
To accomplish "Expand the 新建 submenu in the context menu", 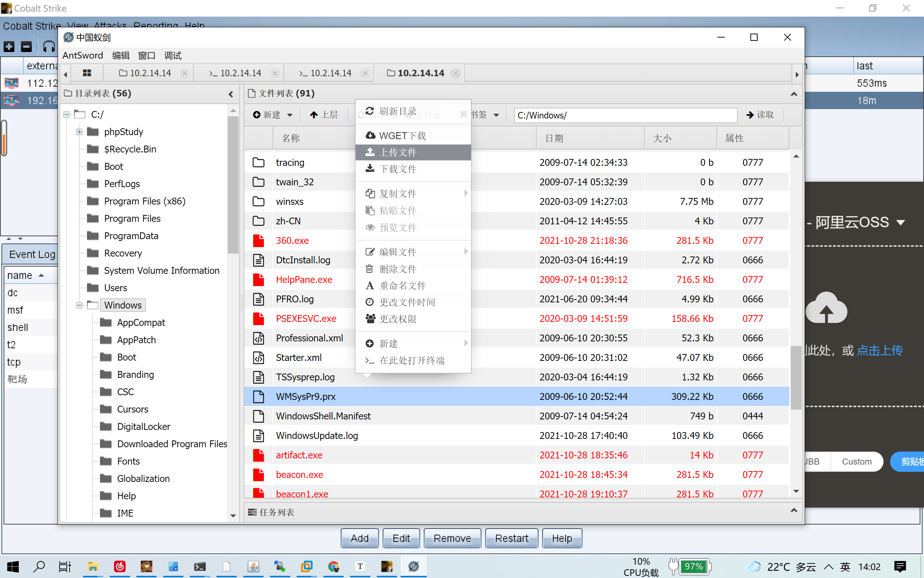I will tap(413, 343).
